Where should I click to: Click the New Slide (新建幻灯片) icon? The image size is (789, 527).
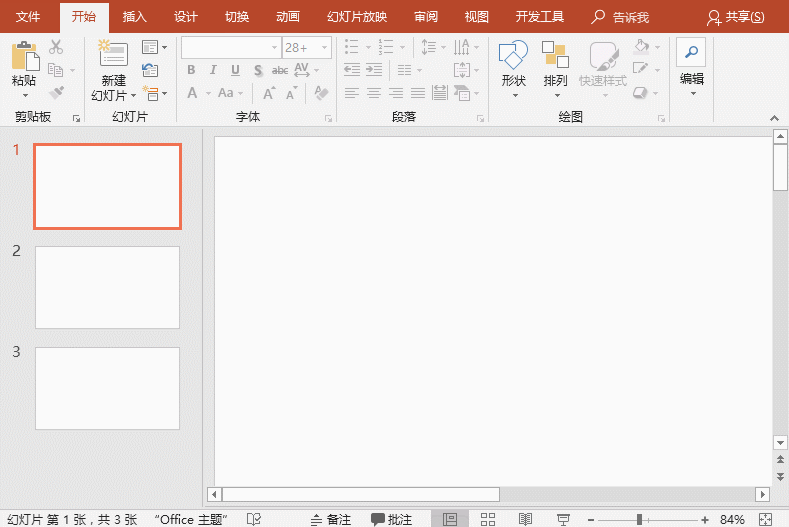pos(112,55)
